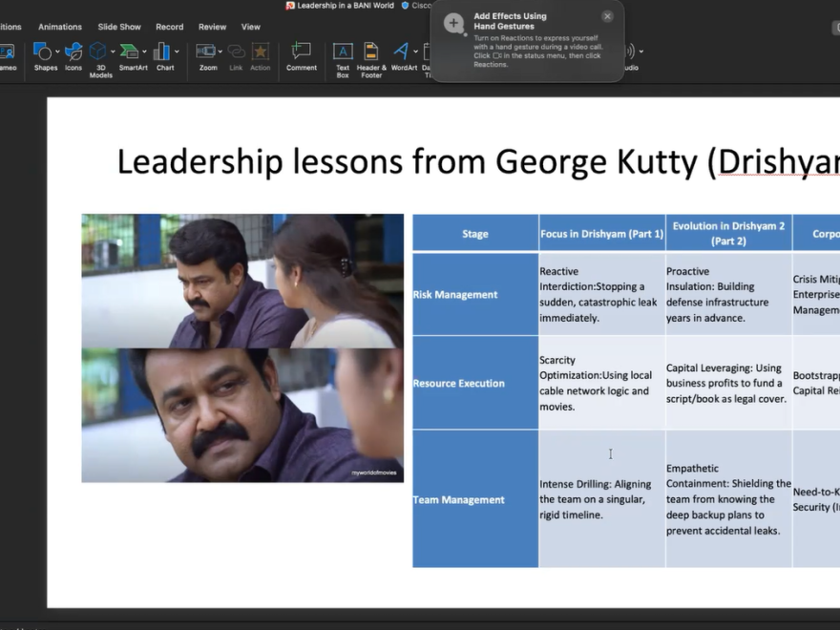Screen dimensions: 840x630
Task: Click the Reactions plus icon in the notification
Action: [454, 24]
